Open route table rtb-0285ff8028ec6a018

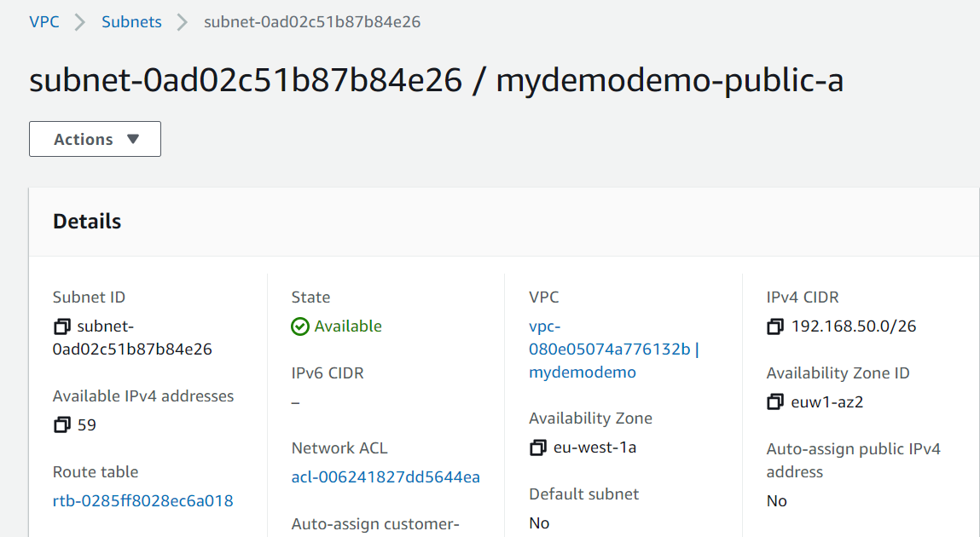click(142, 500)
